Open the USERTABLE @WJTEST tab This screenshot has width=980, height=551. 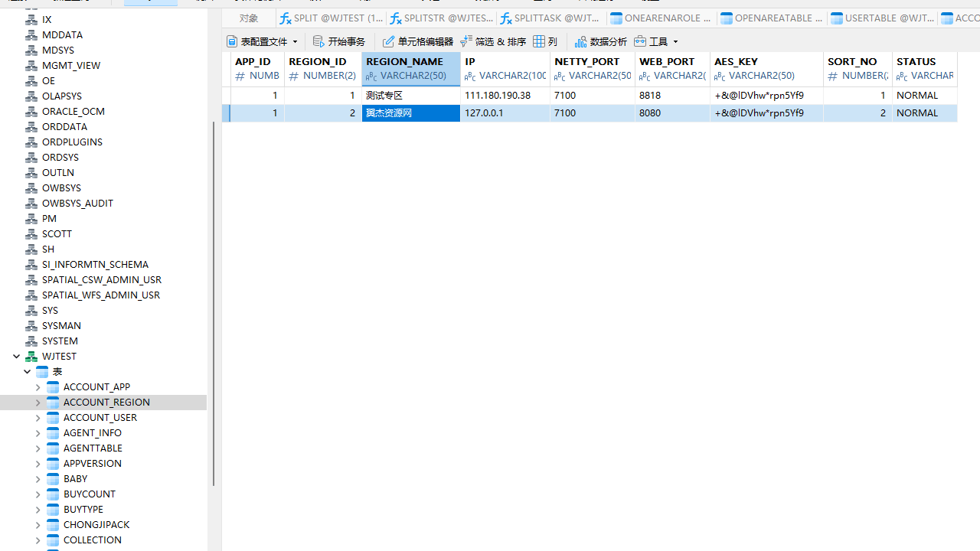[x=881, y=18]
